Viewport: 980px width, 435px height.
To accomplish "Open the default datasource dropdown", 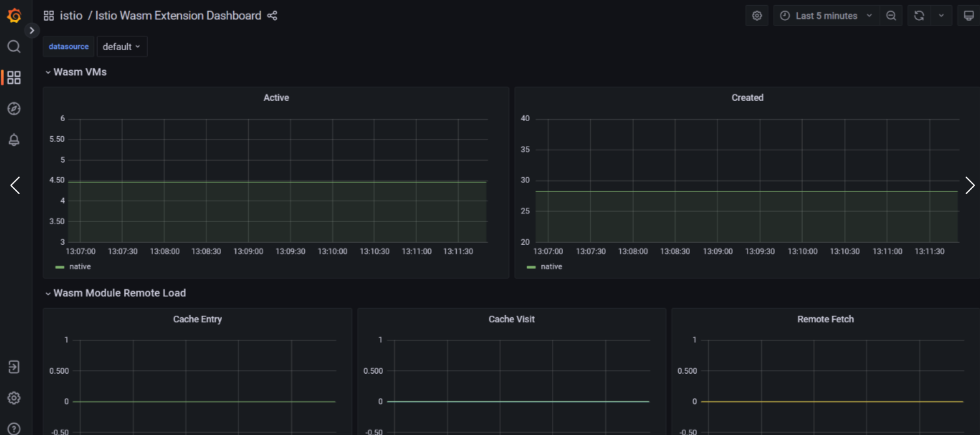I will [122, 47].
